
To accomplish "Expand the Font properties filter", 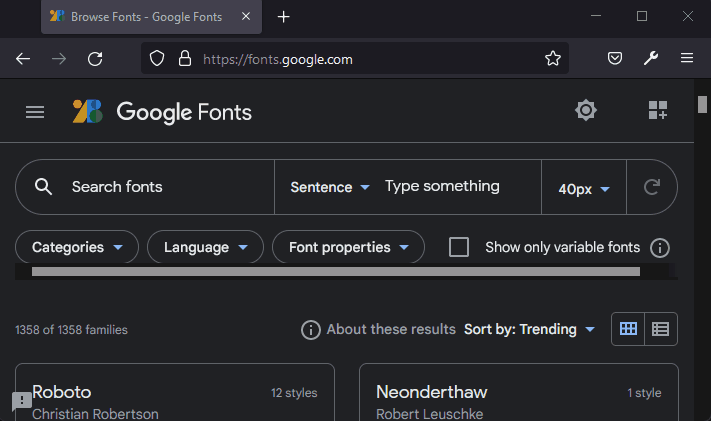I will (x=348, y=247).
